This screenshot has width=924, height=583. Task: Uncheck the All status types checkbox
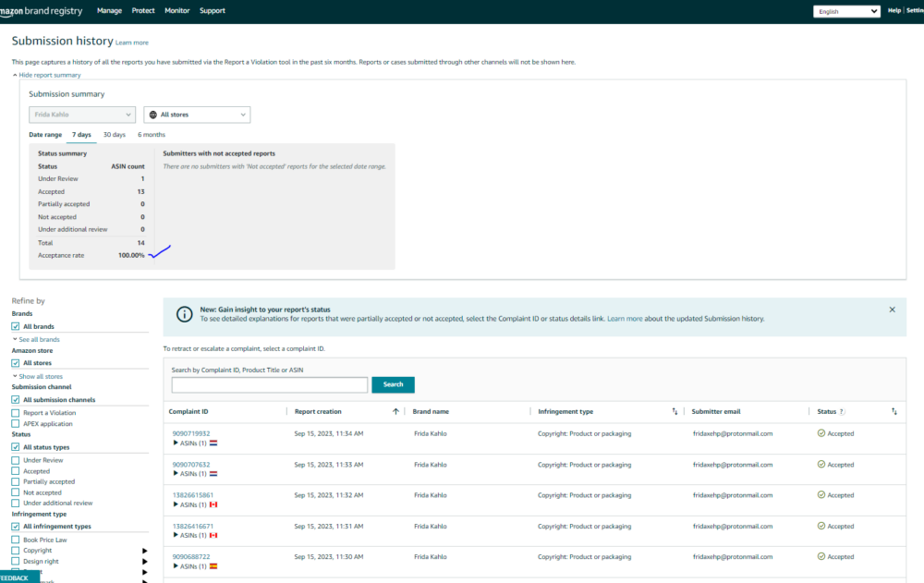coord(16,447)
